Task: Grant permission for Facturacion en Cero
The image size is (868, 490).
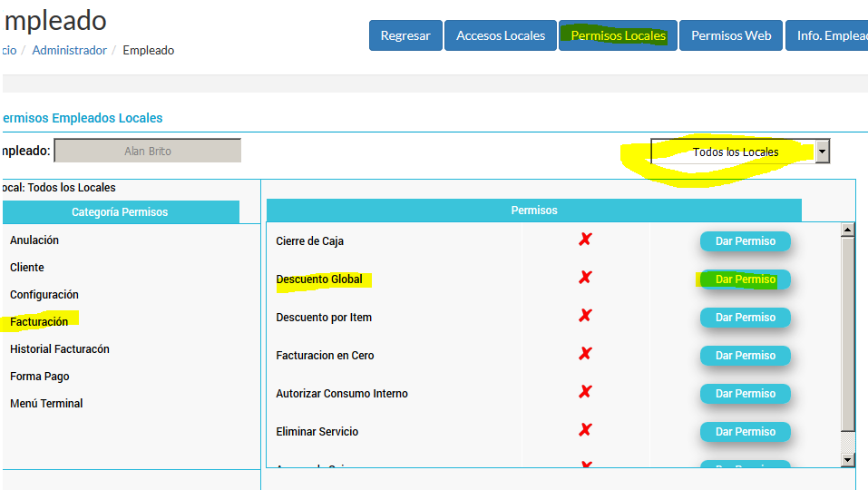Action: 746,356
